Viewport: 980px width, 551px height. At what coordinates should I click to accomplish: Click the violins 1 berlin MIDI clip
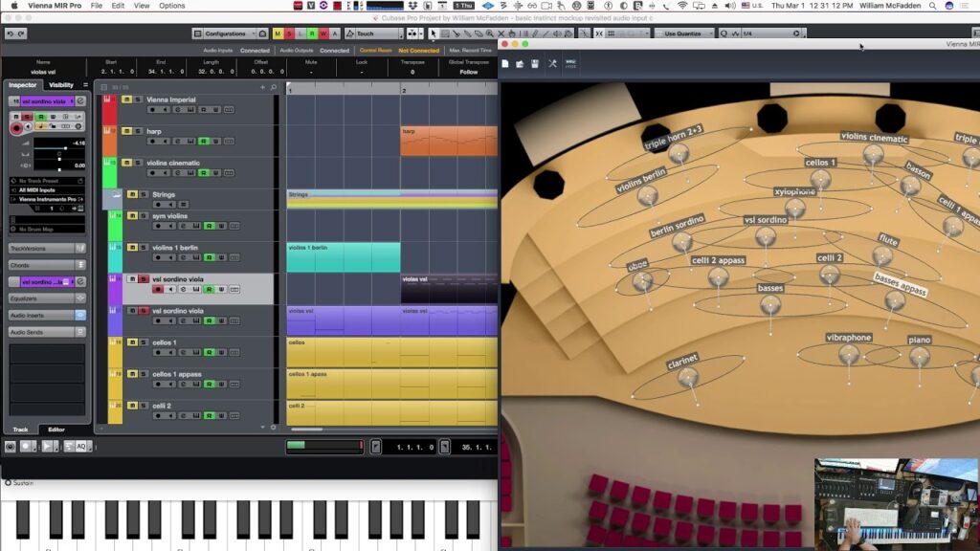pyautogui.click(x=344, y=257)
